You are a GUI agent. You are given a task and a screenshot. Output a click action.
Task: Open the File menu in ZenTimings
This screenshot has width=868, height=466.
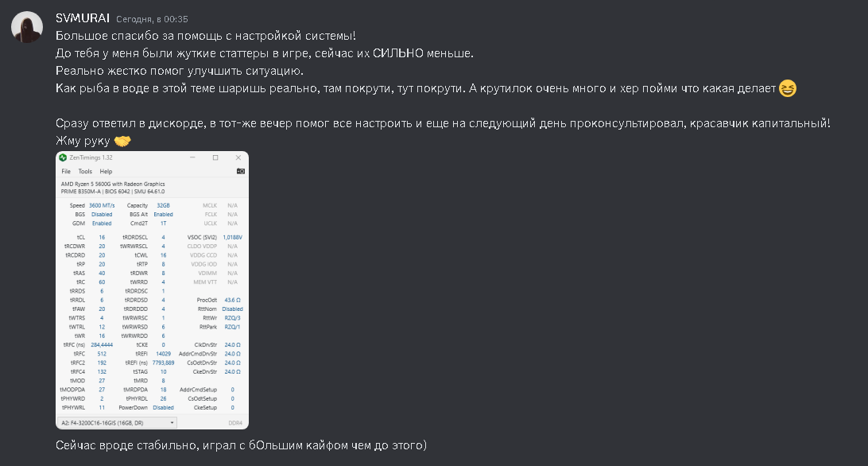pyautogui.click(x=66, y=171)
